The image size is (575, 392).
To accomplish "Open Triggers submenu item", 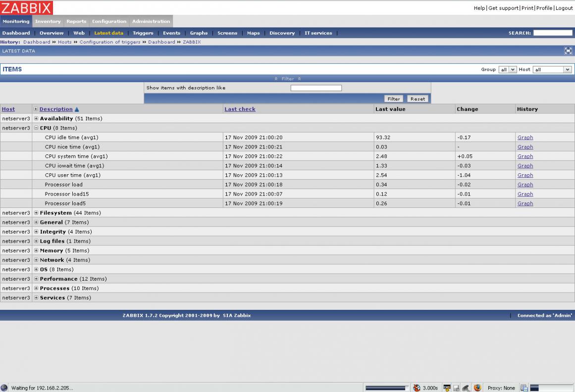I will (143, 33).
